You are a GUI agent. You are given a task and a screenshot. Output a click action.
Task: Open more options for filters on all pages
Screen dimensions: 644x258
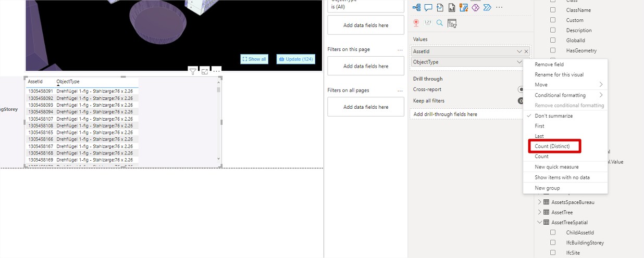coord(400,91)
